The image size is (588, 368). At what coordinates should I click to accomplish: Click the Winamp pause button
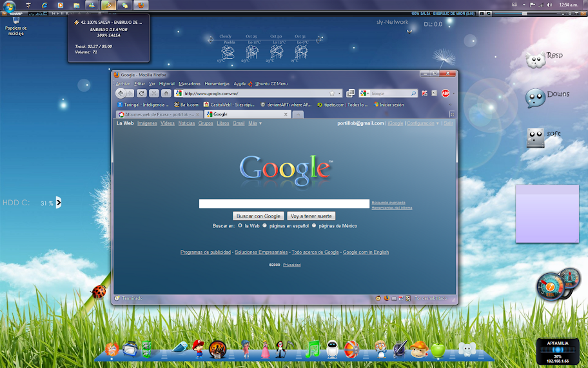(x=63, y=14)
